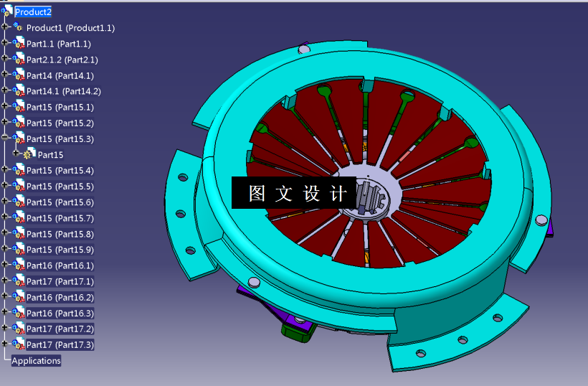
Task: Click the Part15 (Part15.8) part icon
Action: (19, 233)
